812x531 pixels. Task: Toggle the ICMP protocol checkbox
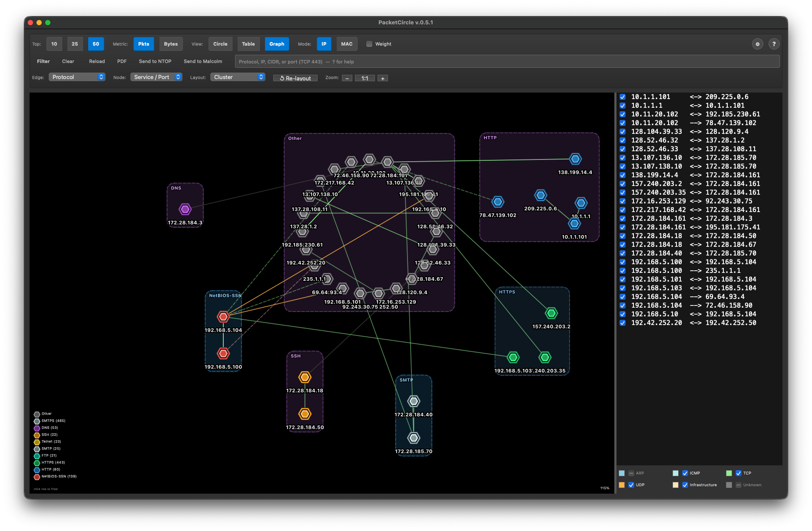point(685,473)
